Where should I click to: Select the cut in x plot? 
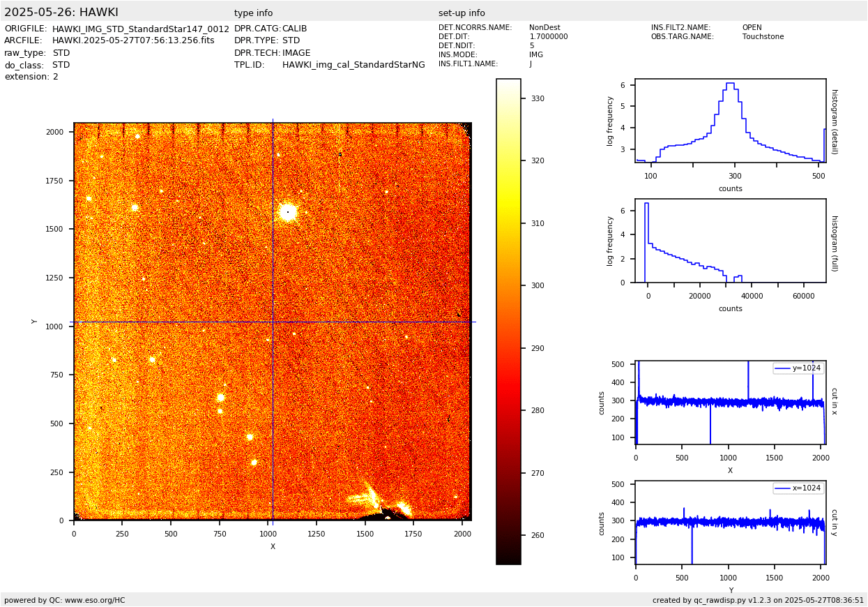point(730,403)
